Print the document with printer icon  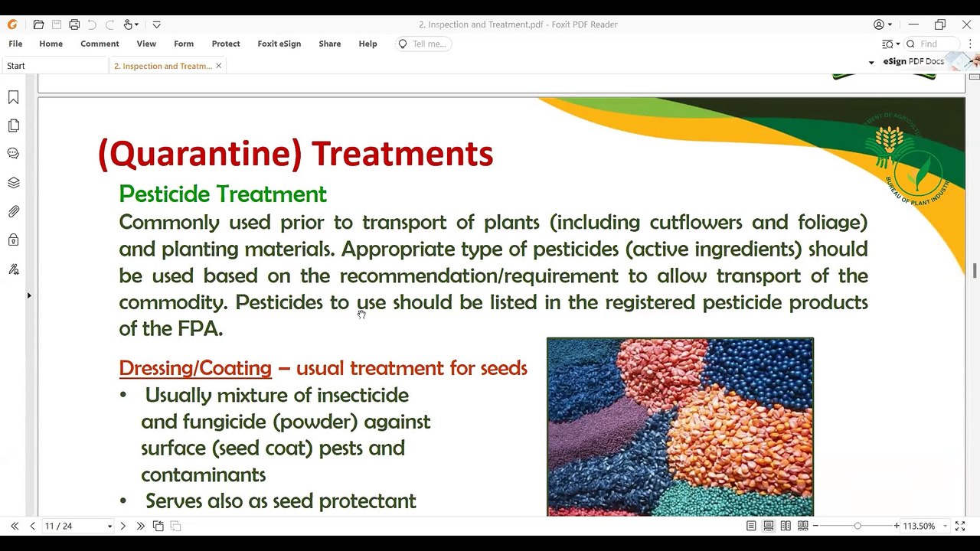pyautogui.click(x=74, y=24)
